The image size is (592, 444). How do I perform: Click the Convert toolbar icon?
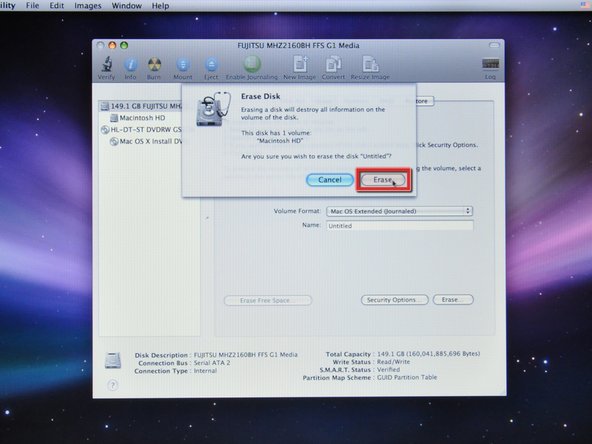click(333, 68)
